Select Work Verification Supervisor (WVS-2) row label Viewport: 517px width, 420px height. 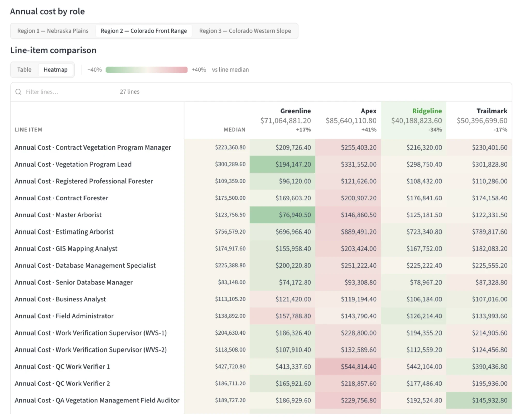(91, 350)
